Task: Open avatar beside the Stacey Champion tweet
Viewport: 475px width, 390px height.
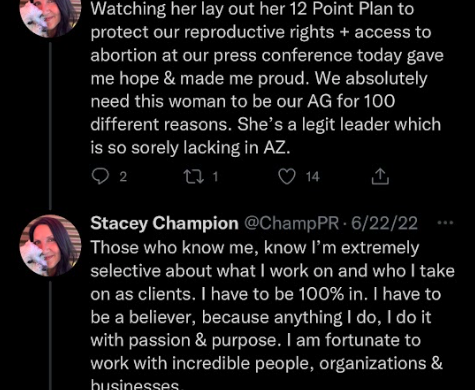Action: pos(50,245)
